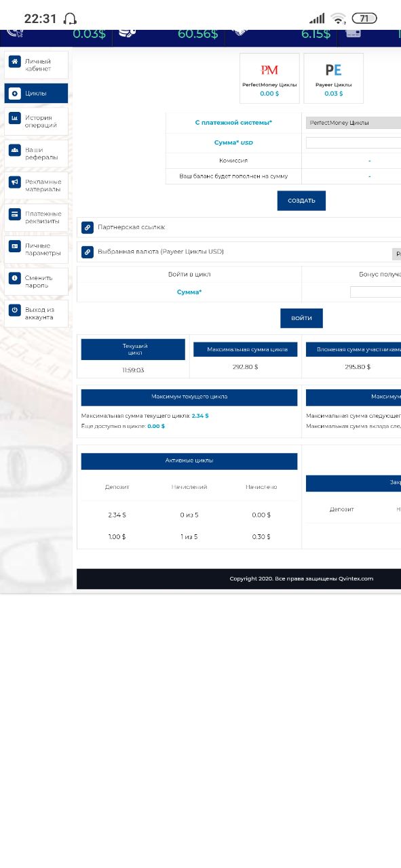This screenshot has height=868, width=401.
Task: Click the Максимум текущего цикла header
Action: 189,397
